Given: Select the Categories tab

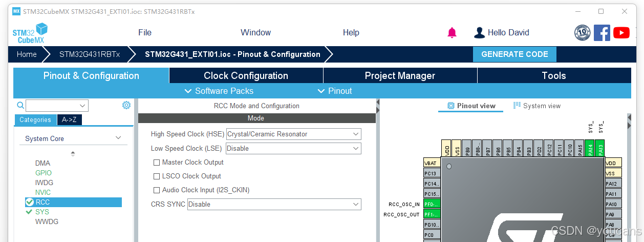Looking at the screenshot, I should pos(35,119).
